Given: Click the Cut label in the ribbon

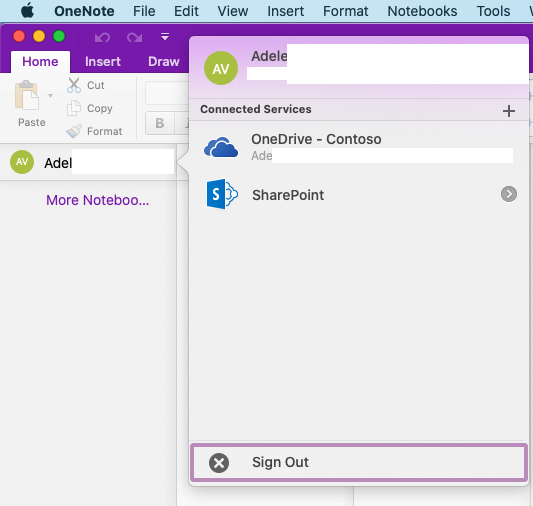Looking at the screenshot, I should pos(96,85).
